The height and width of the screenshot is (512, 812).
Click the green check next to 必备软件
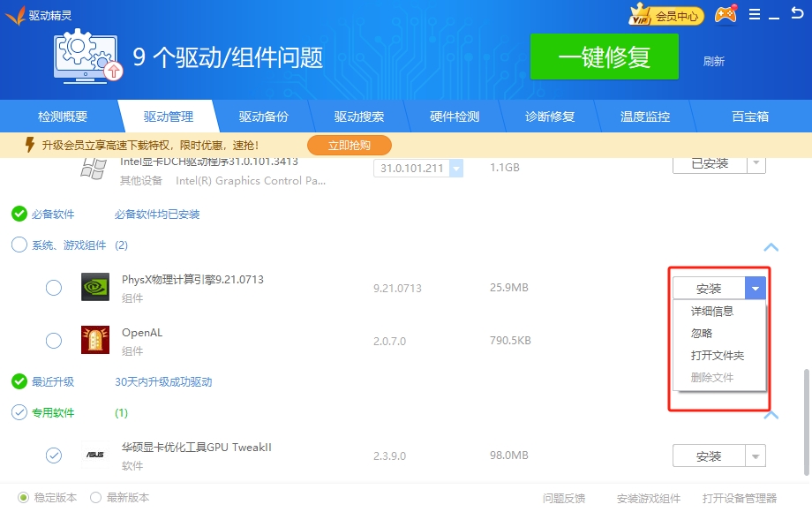[x=19, y=214]
